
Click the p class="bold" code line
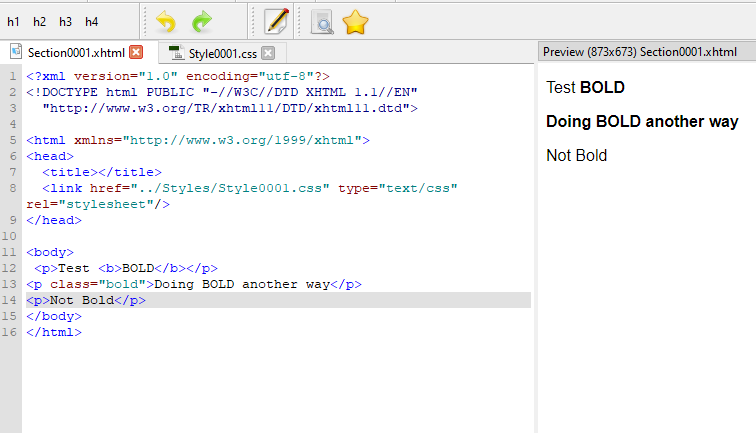point(194,284)
